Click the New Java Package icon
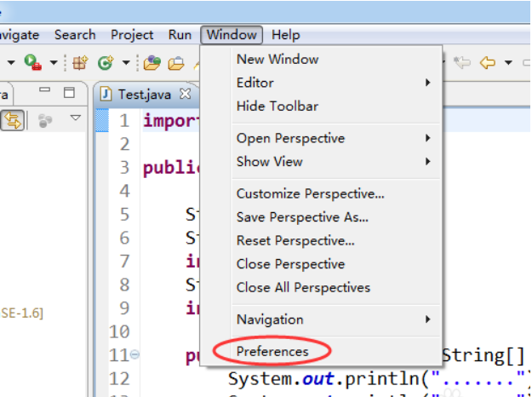This screenshot has height=397, width=532. point(81,62)
